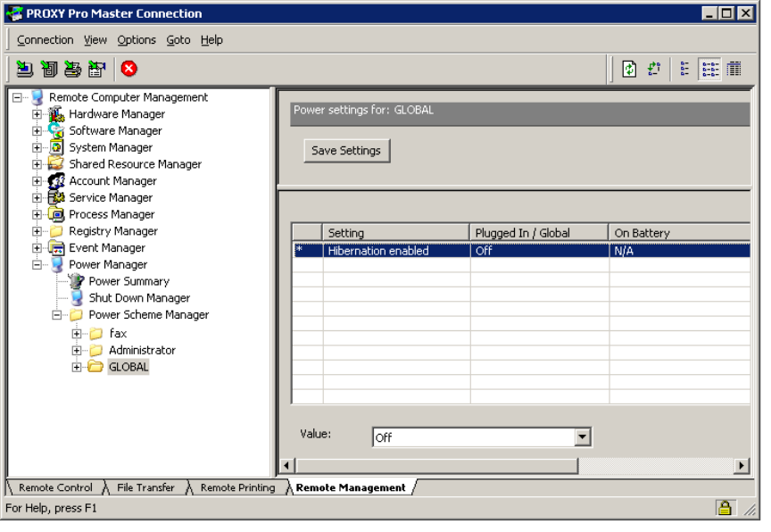
Task: Click the Setting column header
Action: [395, 233]
